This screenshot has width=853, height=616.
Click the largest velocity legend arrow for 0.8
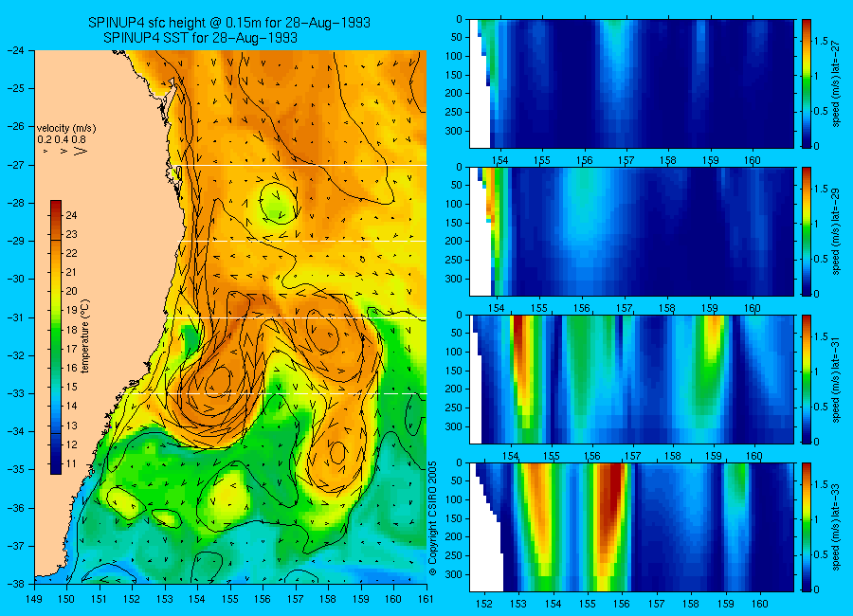(81, 151)
